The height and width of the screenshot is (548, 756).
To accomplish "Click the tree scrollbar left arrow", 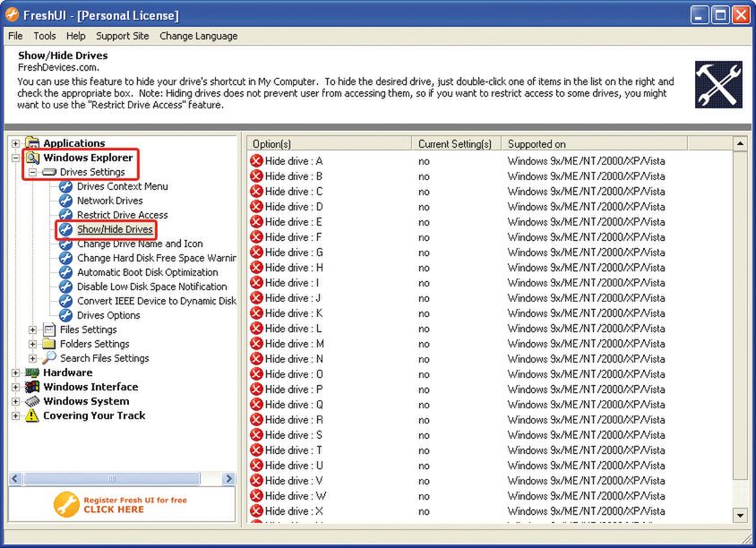I will coord(15,478).
